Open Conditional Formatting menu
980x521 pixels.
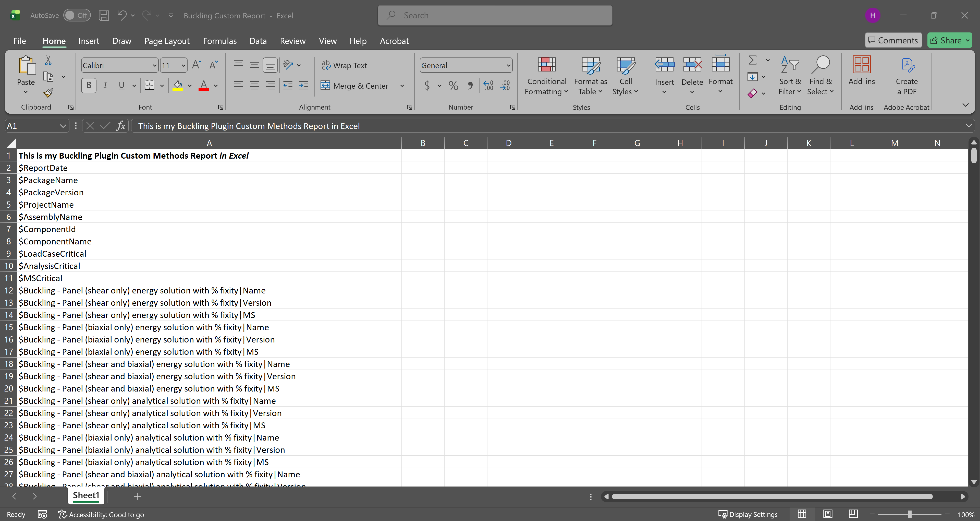547,76
